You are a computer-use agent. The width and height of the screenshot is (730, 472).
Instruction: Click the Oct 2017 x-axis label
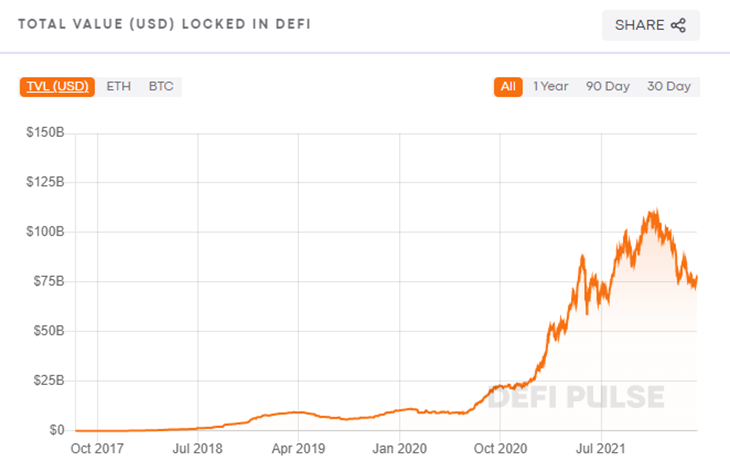pyautogui.click(x=97, y=449)
